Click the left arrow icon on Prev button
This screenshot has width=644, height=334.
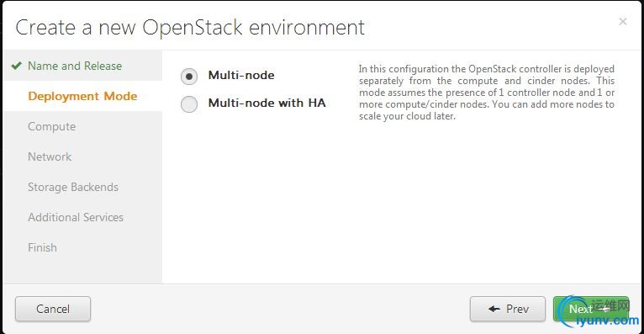pos(494,309)
